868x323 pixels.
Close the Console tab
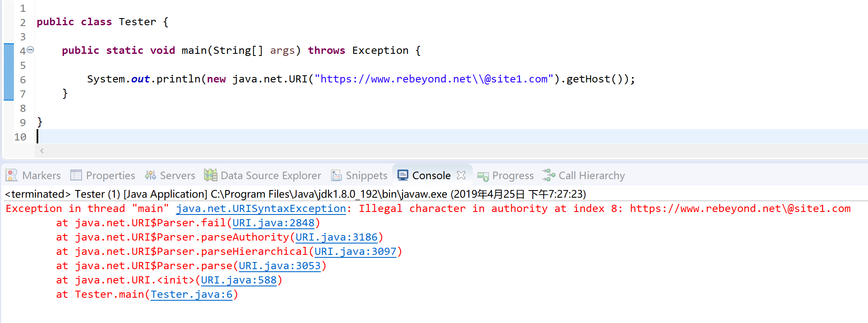click(x=461, y=175)
